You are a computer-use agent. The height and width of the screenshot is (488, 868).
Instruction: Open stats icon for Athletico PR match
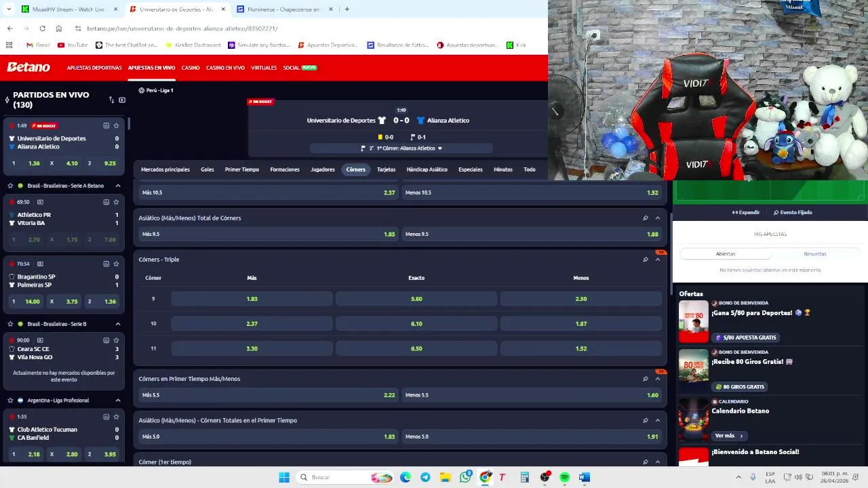(106, 202)
